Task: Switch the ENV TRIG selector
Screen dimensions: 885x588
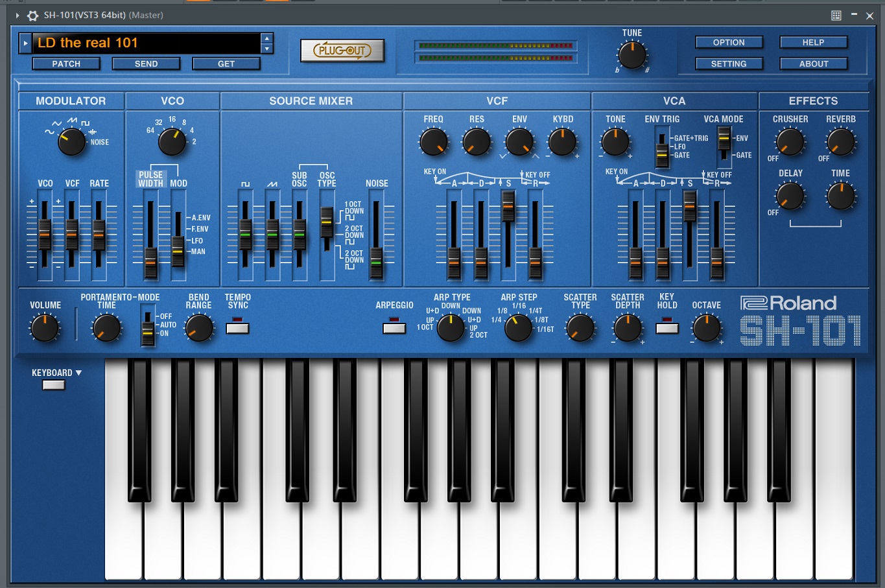Action: [x=662, y=148]
